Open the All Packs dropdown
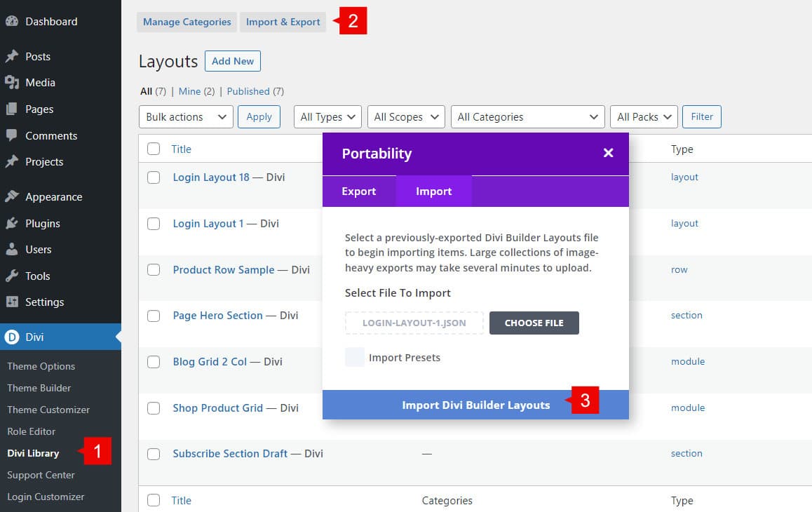The width and height of the screenshot is (812, 512). pos(644,117)
